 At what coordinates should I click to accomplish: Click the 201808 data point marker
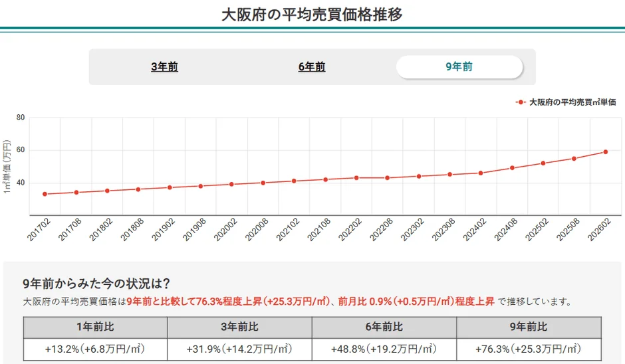138,189
